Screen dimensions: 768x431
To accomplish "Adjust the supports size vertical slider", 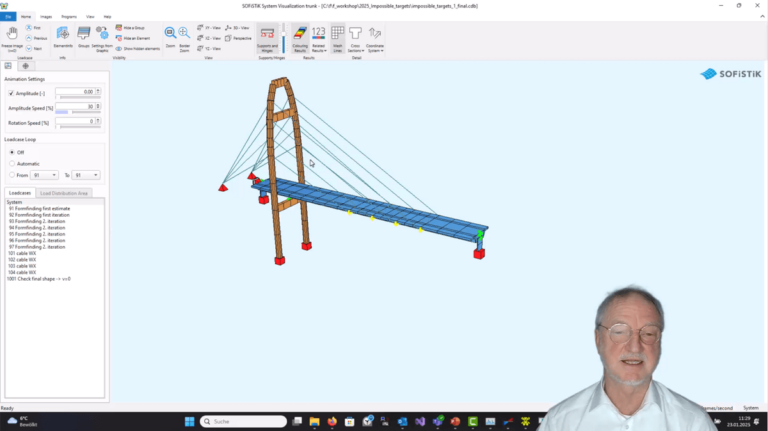I will click(x=283, y=39).
